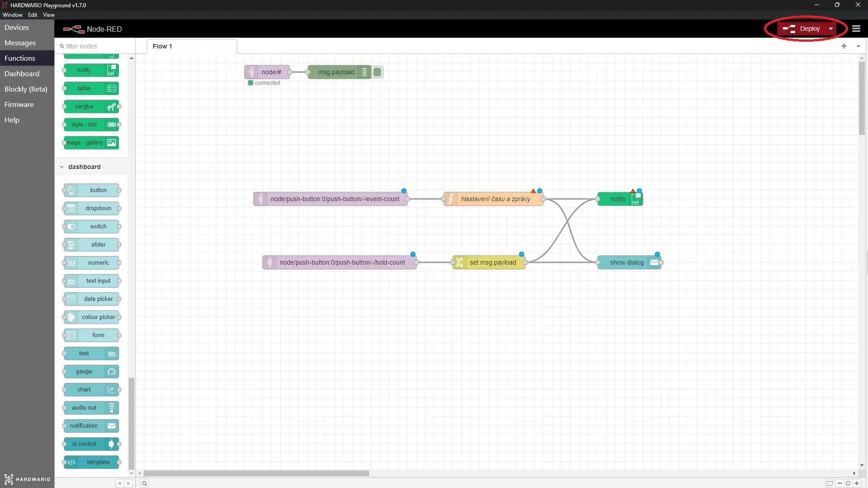
Task: Click the palette vertical scrollbar thumb
Action: tap(131, 424)
